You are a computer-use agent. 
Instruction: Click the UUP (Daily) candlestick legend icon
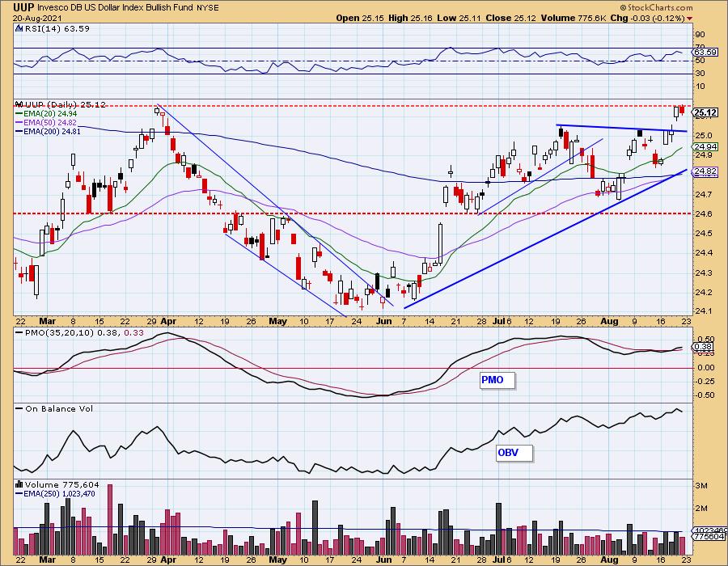click(19, 104)
